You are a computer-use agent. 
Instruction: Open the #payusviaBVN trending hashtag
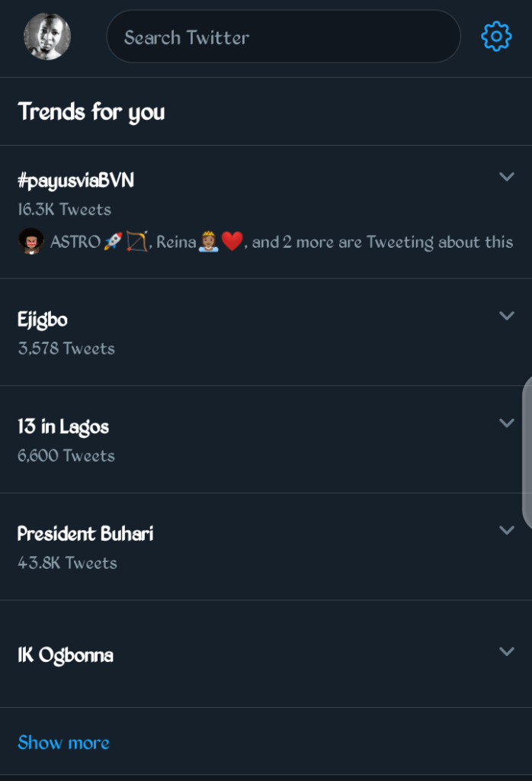click(x=76, y=181)
